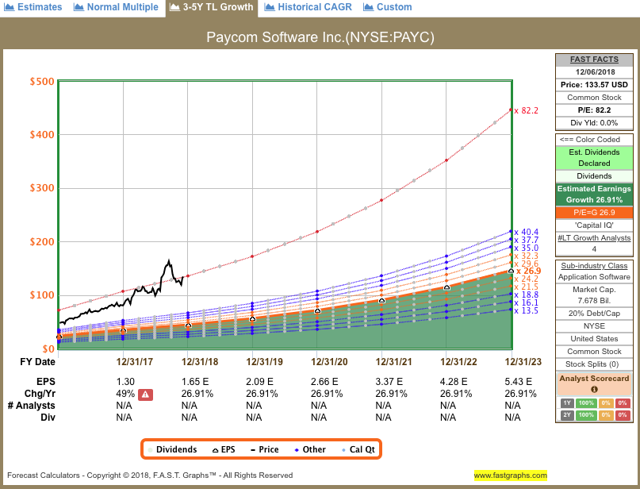Click the Price: 133.57 USD fact
Screen dimensions: 640x489
(x=594, y=85)
